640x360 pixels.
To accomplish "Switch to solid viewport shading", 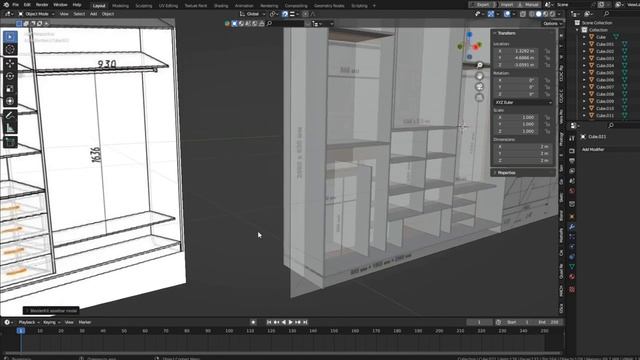I will click(x=539, y=14).
